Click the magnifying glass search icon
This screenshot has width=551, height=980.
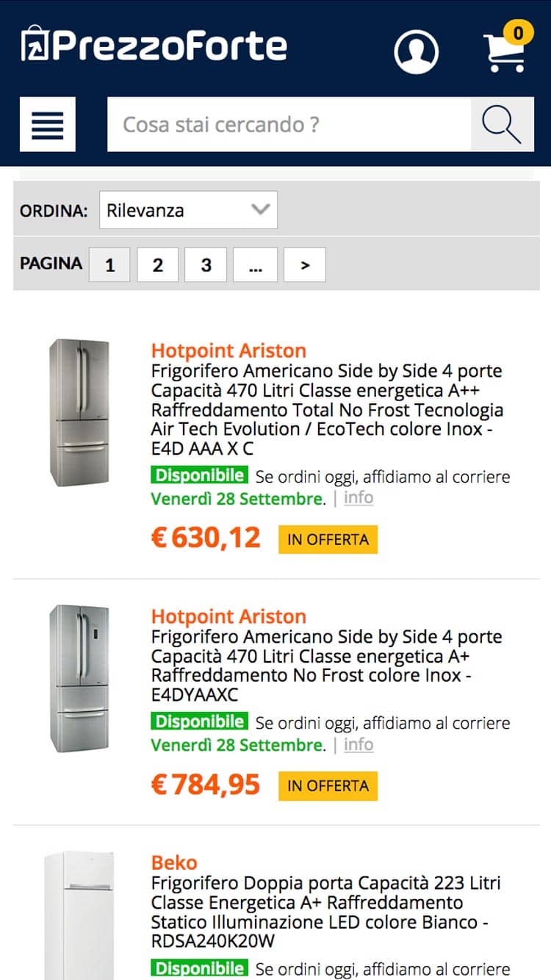(x=503, y=124)
